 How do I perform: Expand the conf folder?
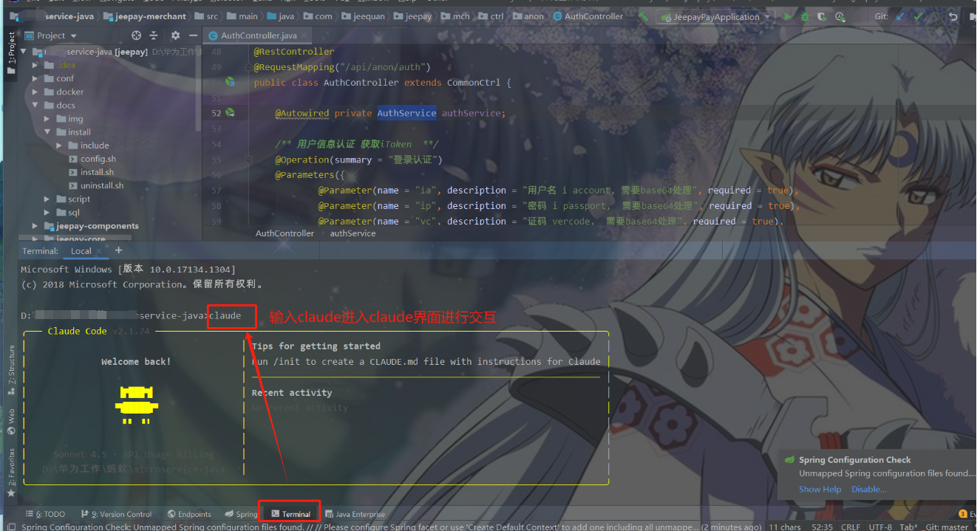(x=35, y=78)
